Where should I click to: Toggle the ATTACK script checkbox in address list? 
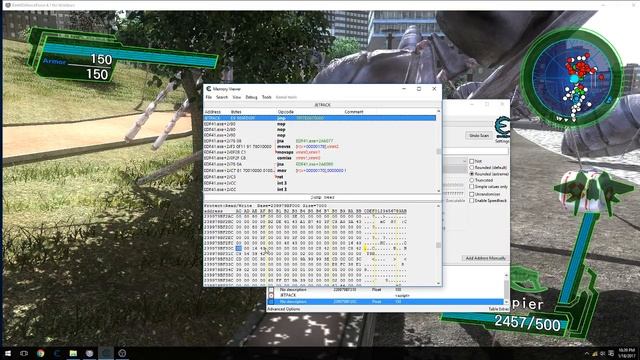(271, 295)
